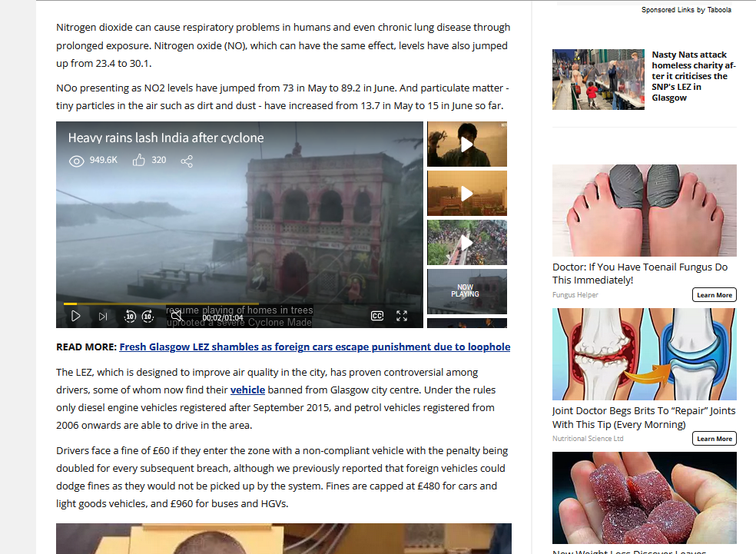Open the vehicle hyperlink
Image resolution: width=756 pixels, height=554 pixels.
247,390
